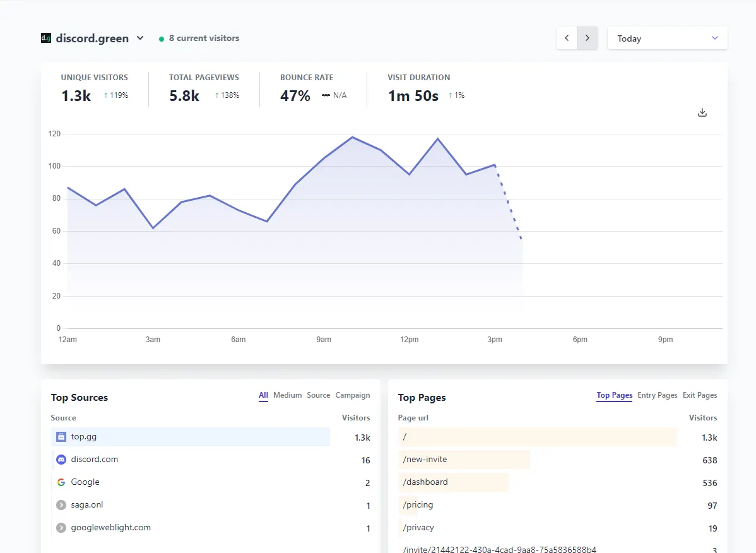This screenshot has width=756, height=553.
Task: Open the discord.green site switcher chevron
Action: [140, 38]
